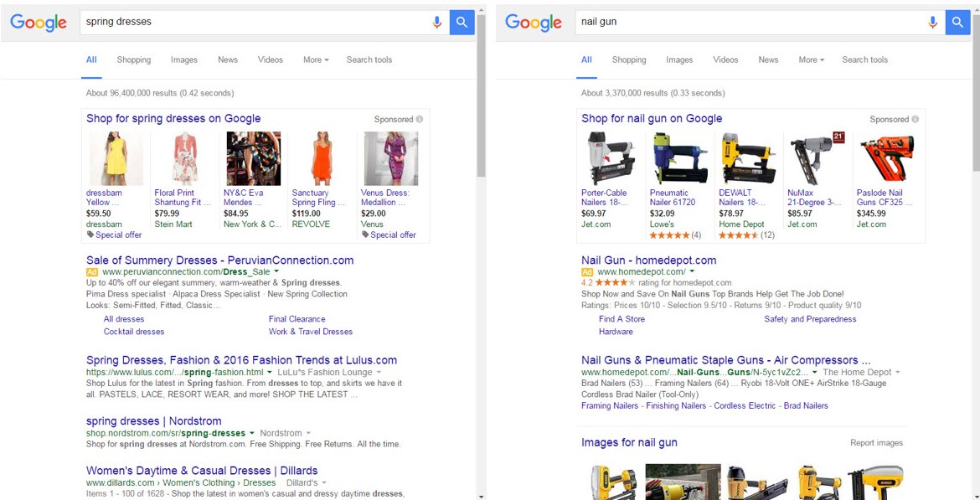Screen dimensions: 980x500
Task: Click the Cordless Electric sublink
Action: point(745,406)
